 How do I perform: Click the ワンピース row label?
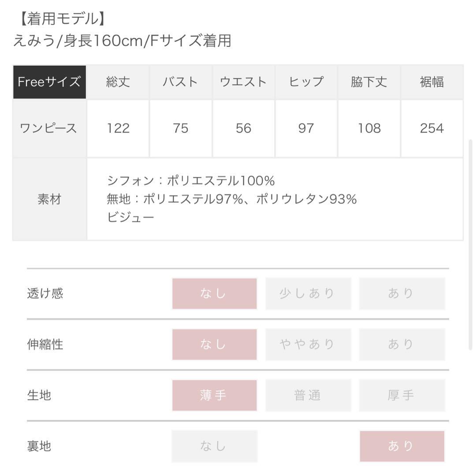49,128
